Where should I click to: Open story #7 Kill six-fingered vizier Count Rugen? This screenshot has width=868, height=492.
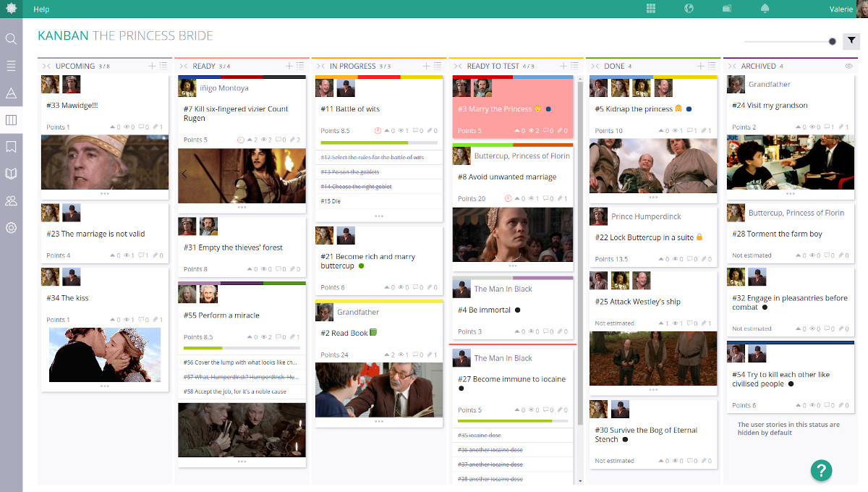tap(236, 114)
